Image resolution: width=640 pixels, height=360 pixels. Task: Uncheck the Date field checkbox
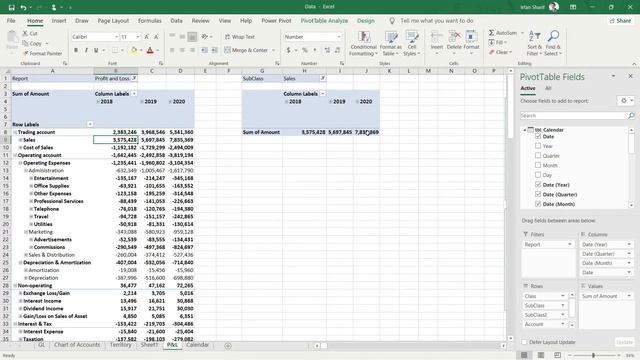(x=538, y=136)
